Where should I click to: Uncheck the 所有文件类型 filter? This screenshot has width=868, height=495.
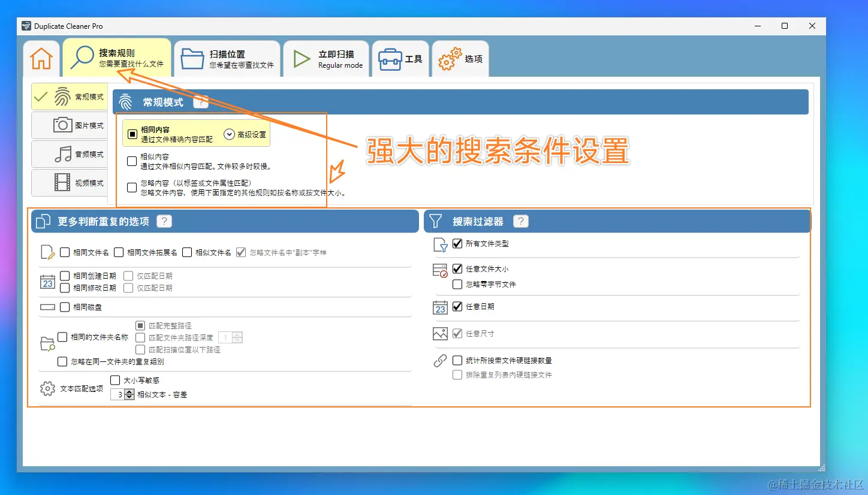[458, 244]
